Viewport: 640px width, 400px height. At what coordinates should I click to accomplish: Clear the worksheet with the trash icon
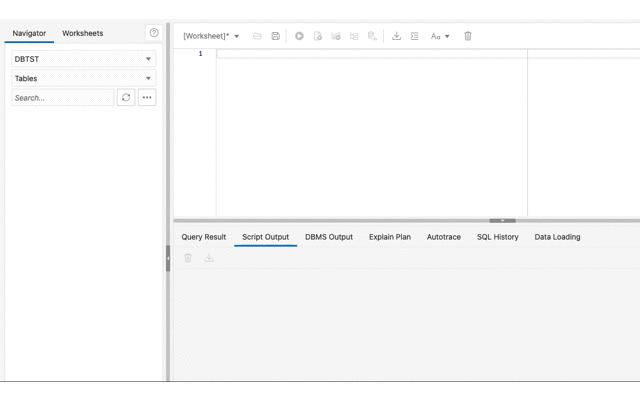[x=468, y=36]
